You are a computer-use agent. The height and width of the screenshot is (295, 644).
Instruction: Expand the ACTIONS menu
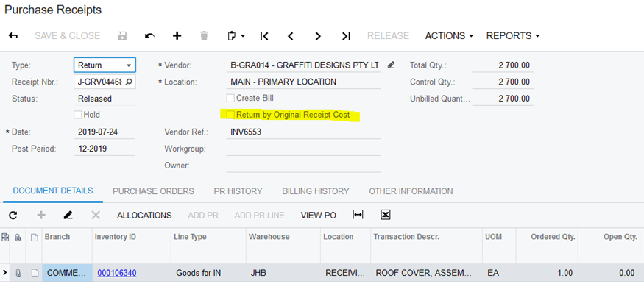(x=449, y=35)
